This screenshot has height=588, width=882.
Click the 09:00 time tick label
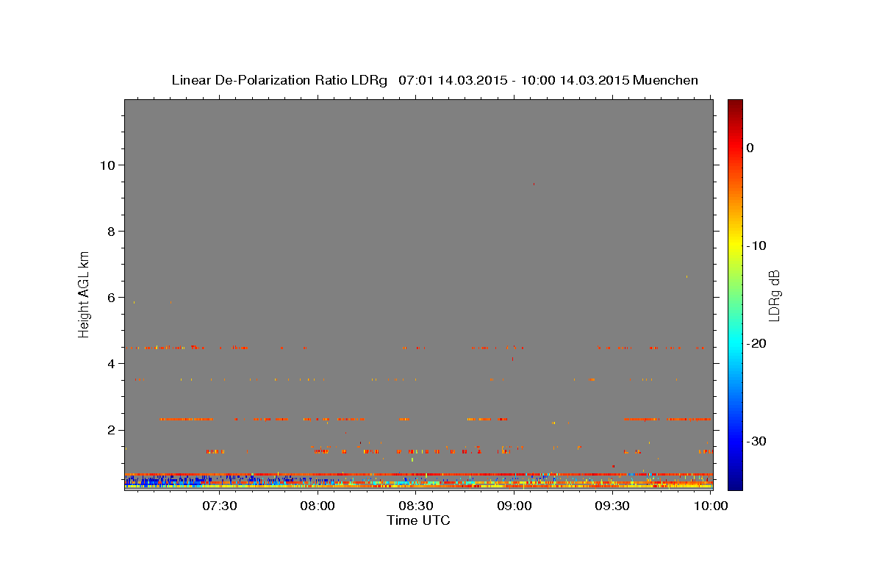coord(514,506)
